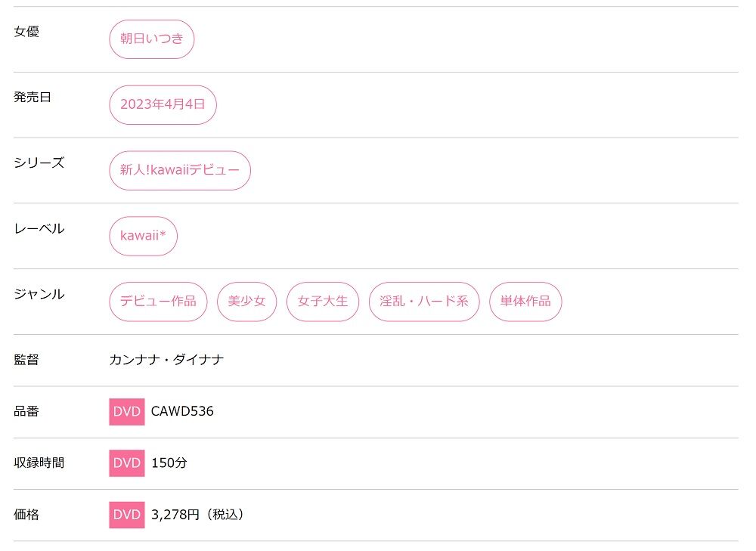Click the 美少女 genre tag
Image resolution: width=756 pixels, height=551 pixels.
point(246,302)
